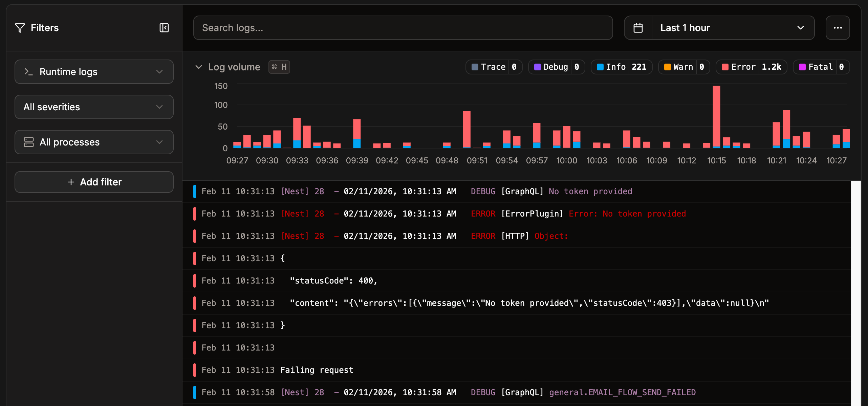Open the calendar date picker icon
868x406 pixels.
[x=638, y=27]
